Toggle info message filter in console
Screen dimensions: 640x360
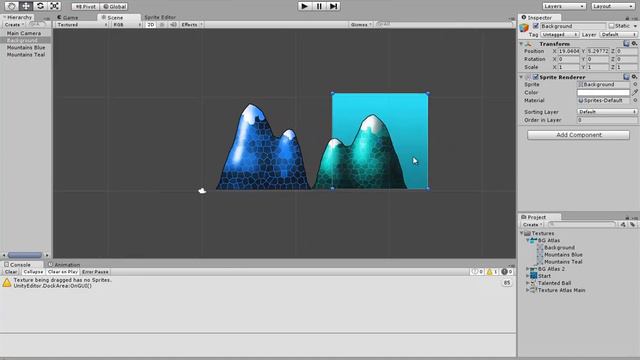point(477,271)
